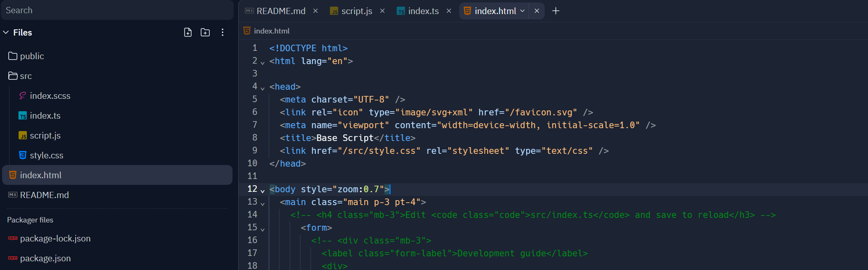Viewport: 868px width, 270px height.
Task: Create a new folder with the folder-plus icon
Action: click(205, 32)
